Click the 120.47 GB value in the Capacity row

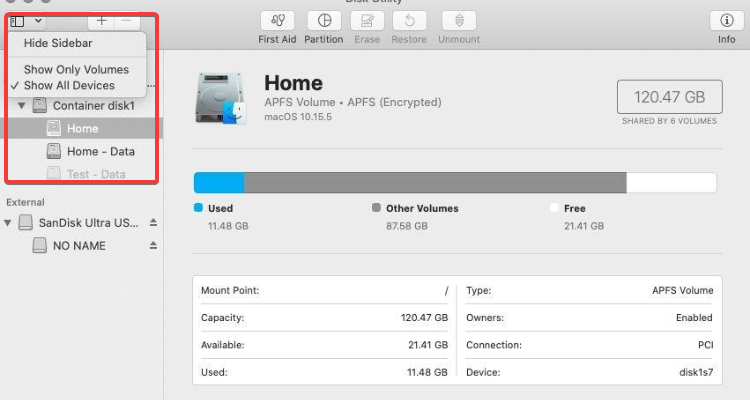coord(424,318)
